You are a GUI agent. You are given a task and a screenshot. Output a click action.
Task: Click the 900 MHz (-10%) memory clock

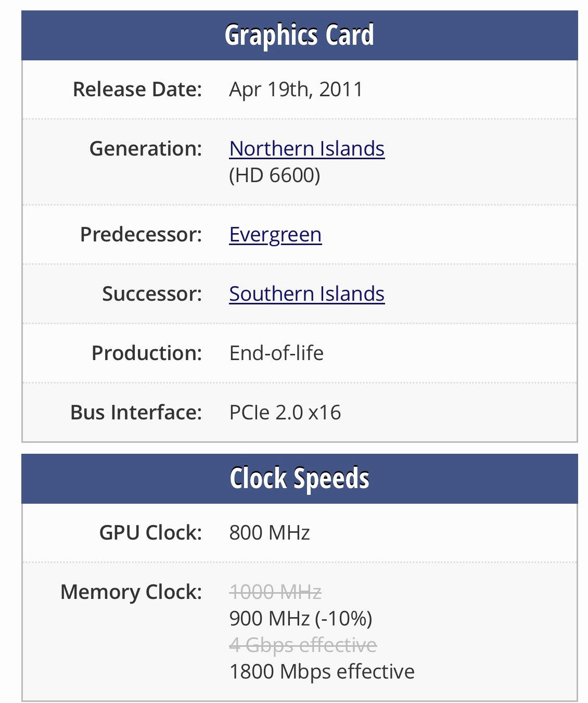coord(300,618)
